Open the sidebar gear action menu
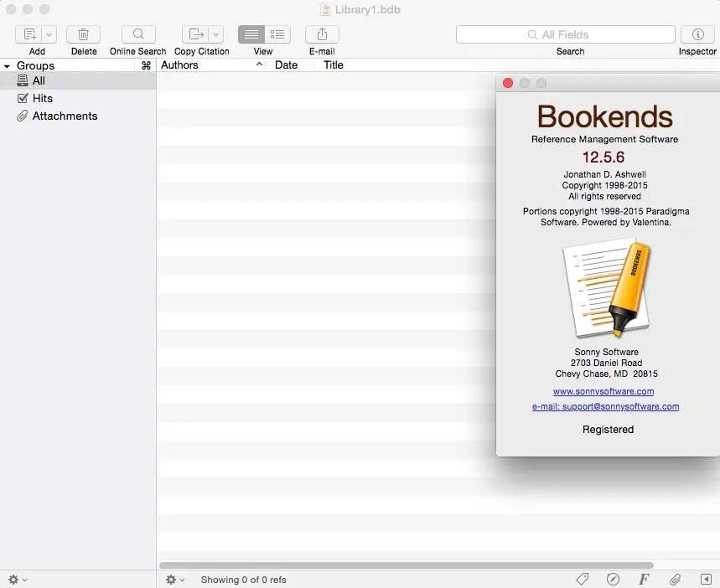Screen dimensions: 720x588 16,580
